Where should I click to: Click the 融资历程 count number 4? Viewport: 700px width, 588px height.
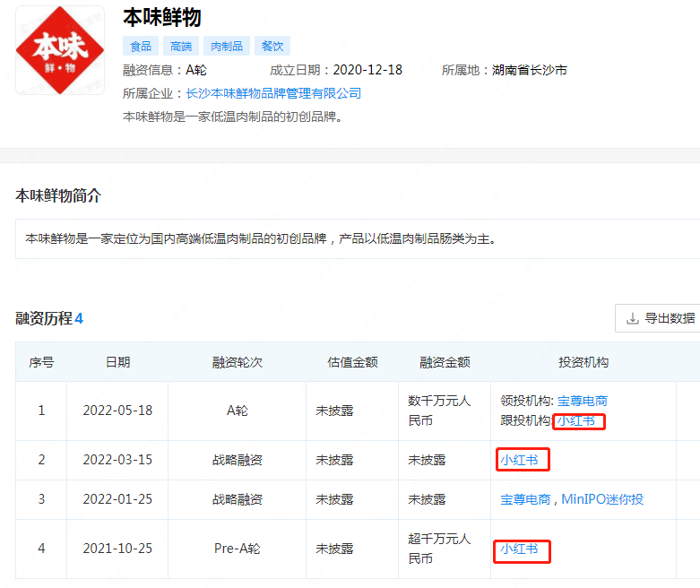click(79, 318)
